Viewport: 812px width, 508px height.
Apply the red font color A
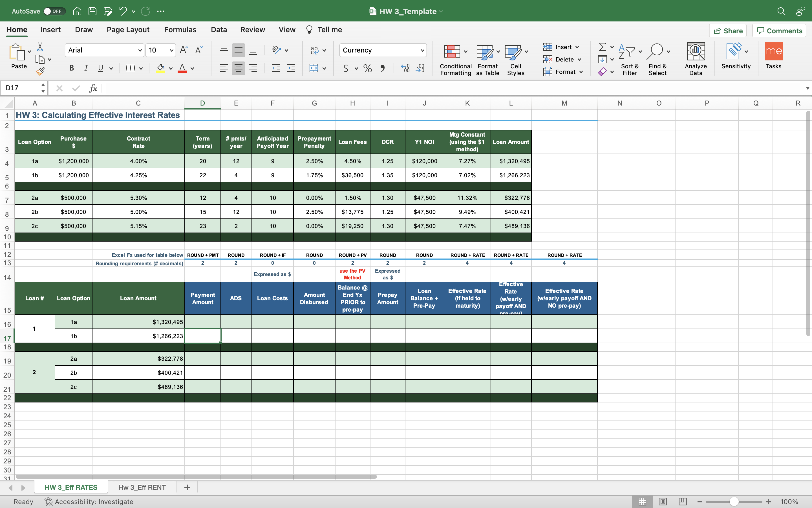182,68
